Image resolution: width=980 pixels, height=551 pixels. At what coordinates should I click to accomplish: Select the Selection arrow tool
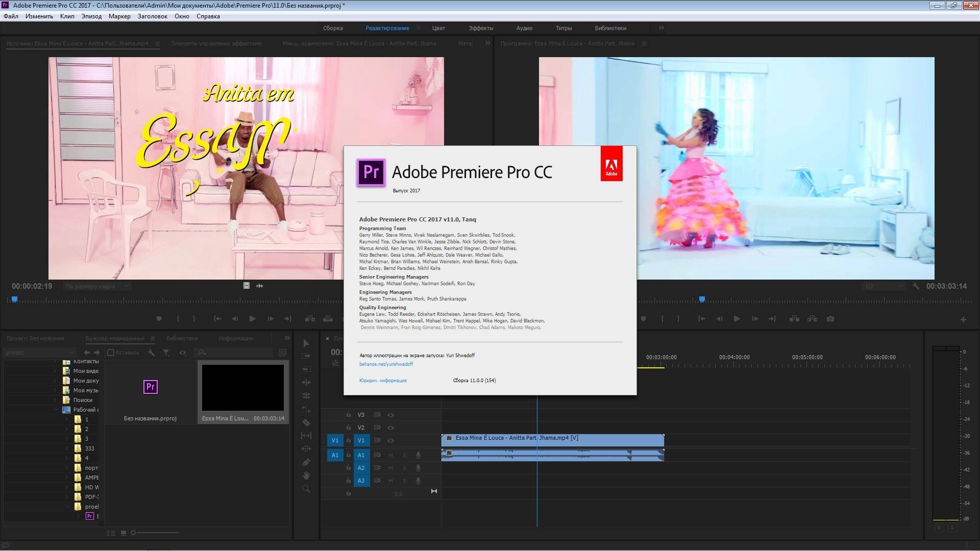306,343
